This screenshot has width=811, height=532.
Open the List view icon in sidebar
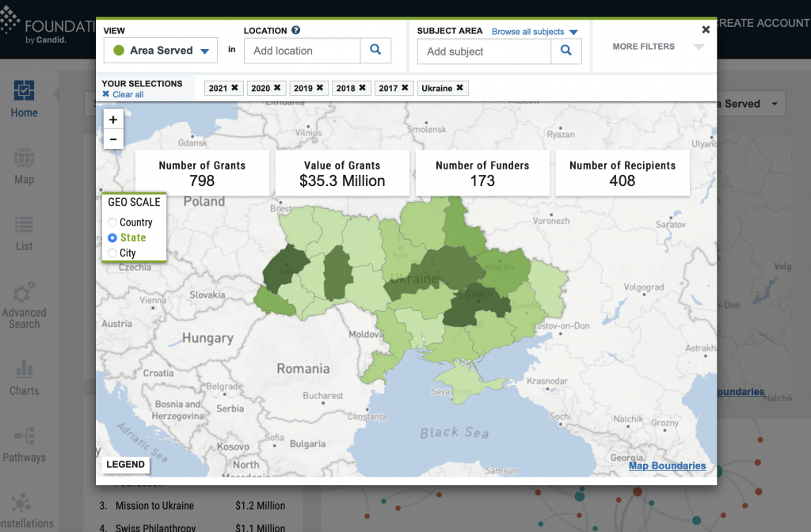[x=24, y=225]
